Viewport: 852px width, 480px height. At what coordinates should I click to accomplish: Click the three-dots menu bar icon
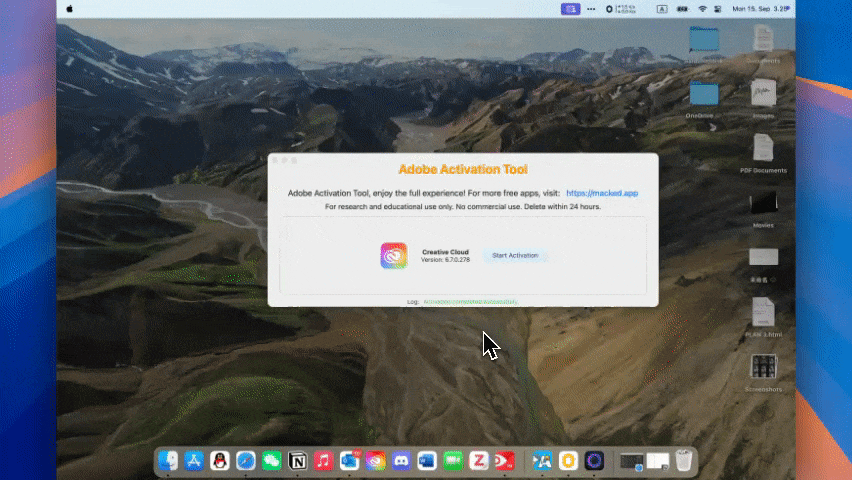pos(591,9)
